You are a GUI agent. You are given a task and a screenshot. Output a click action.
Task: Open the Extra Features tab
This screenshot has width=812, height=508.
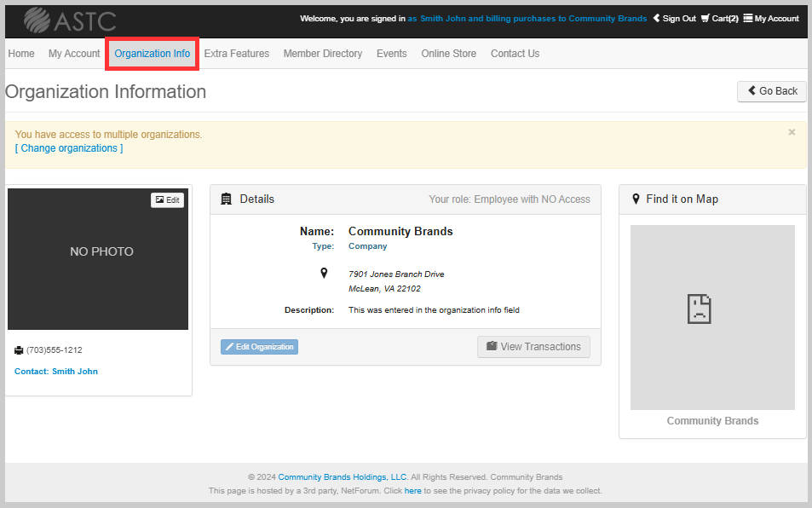(x=237, y=54)
